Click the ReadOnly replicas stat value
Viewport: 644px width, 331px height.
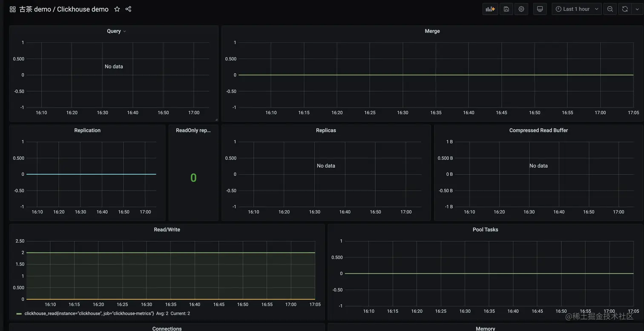[x=193, y=178]
